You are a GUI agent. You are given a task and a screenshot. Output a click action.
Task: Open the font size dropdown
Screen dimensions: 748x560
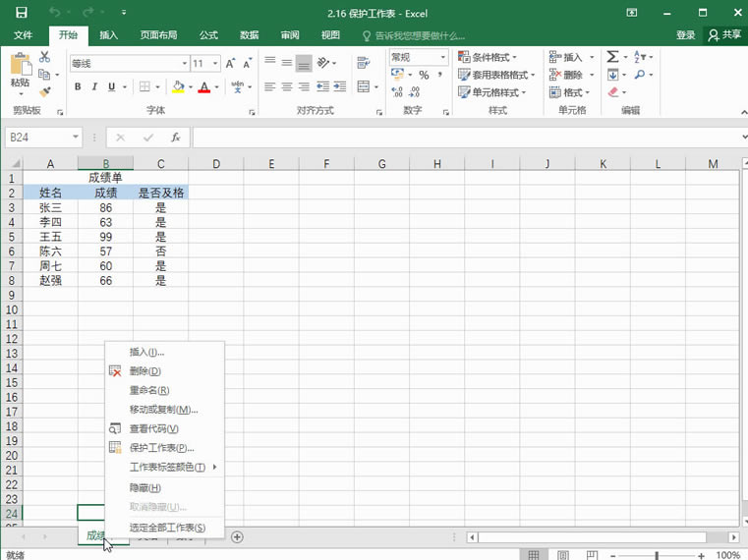click(x=215, y=64)
